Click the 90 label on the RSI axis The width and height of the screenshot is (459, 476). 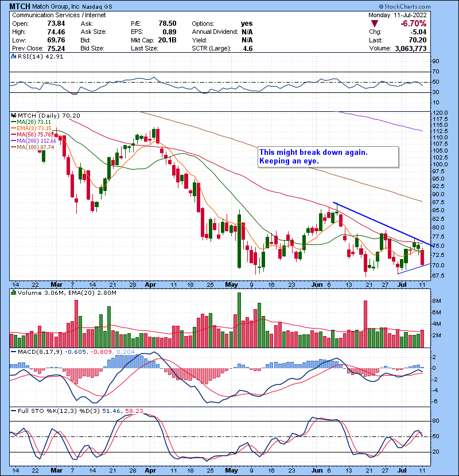pyautogui.click(x=435, y=61)
